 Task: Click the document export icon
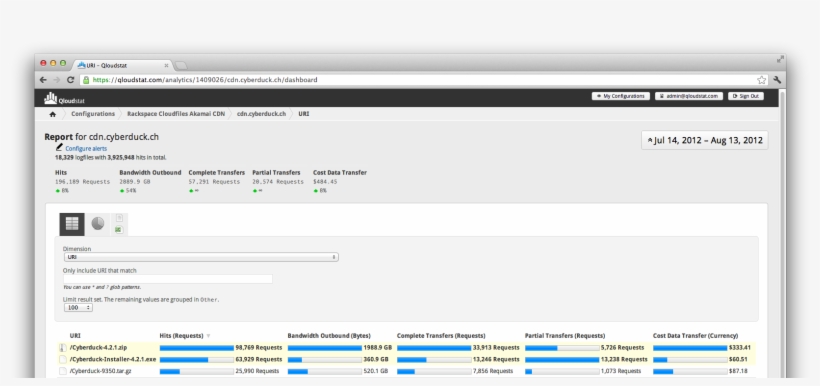point(119,218)
